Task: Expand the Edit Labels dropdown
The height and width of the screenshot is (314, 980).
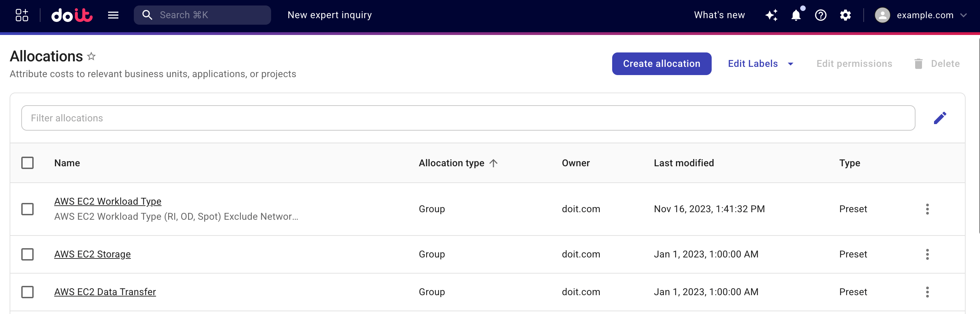Action: click(x=760, y=63)
